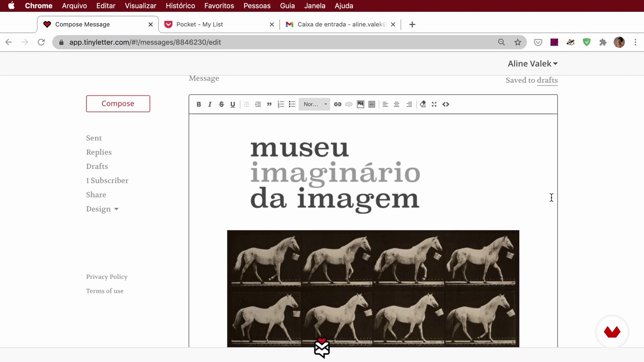This screenshot has height=362, width=644.
Task: Close the Pocket - My List tab
Action: point(272,24)
